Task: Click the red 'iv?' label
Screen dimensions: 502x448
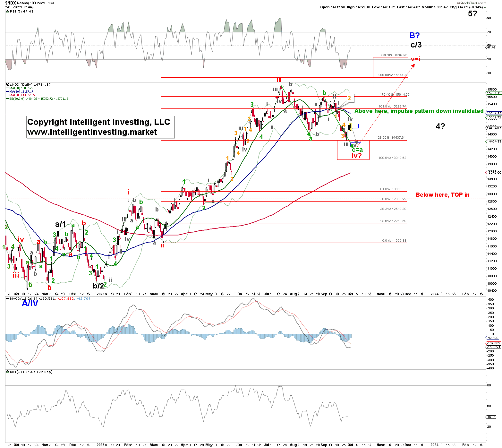Action: pos(357,156)
